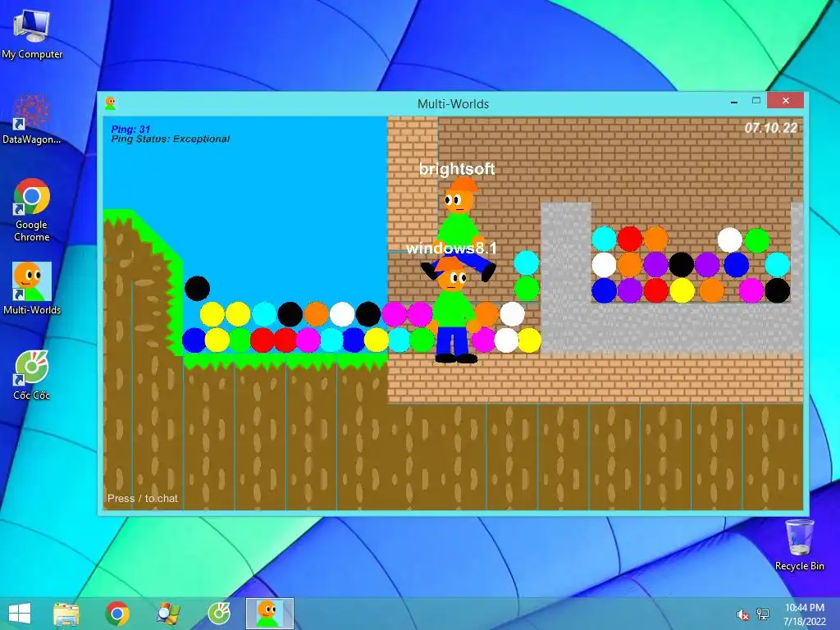This screenshot has height=630, width=840.
Task: Open the Multi-Worlds desktop shortcut
Action: 32,288
